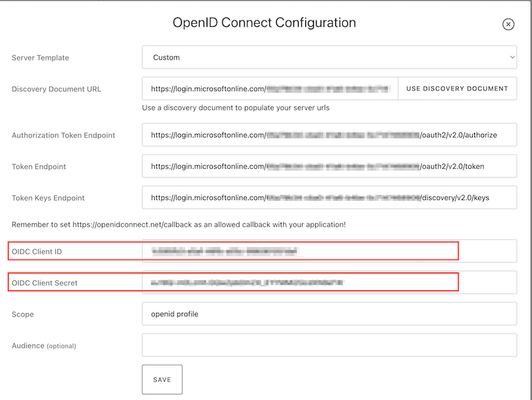Viewport: 532px width, 400px height.
Task: Click inside the Token Keys Endpoint field
Action: click(x=329, y=197)
